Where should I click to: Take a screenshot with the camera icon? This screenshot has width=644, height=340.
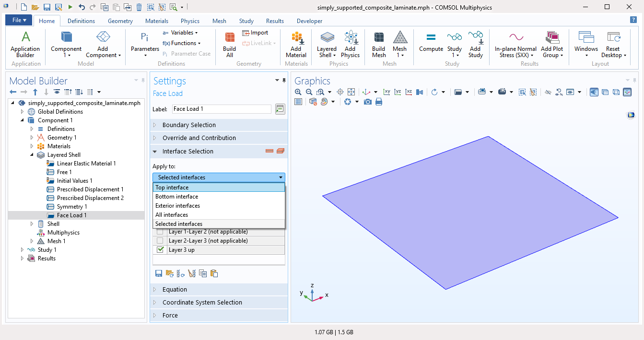click(367, 102)
